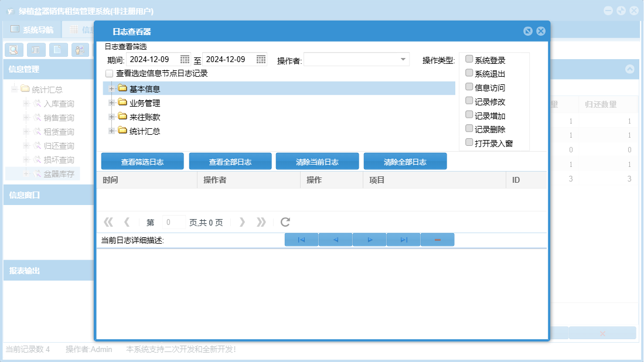Jump to first log record navigation button
This screenshot has width=644, height=362.
[x=301, y=240]
